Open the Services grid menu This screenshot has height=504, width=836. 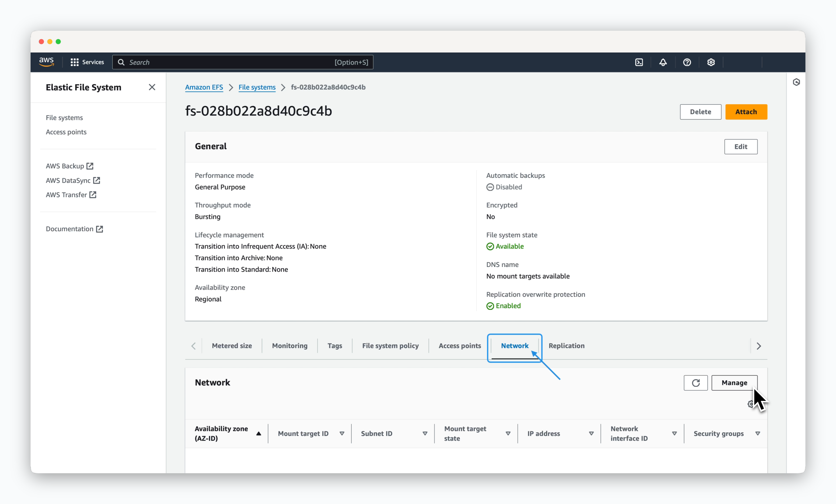tap(74, 62)
